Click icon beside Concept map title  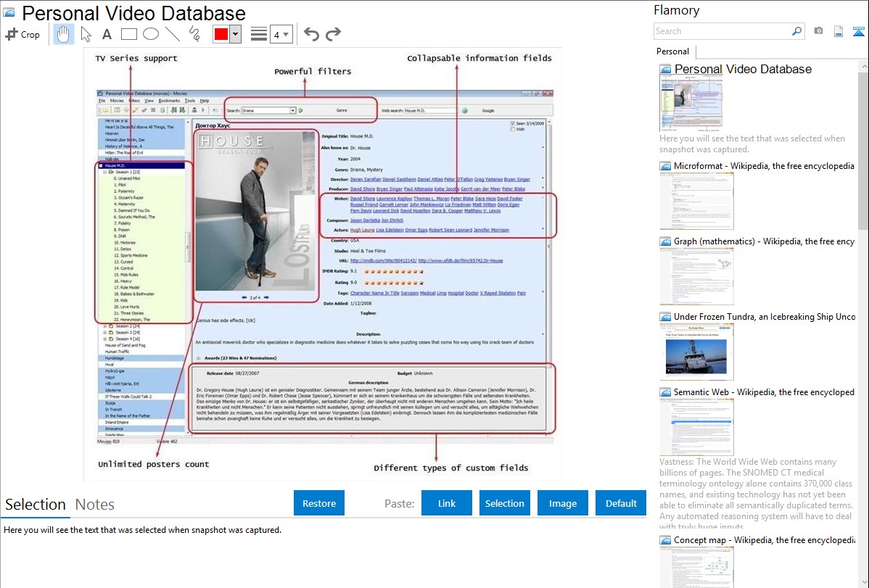[665, 539]
